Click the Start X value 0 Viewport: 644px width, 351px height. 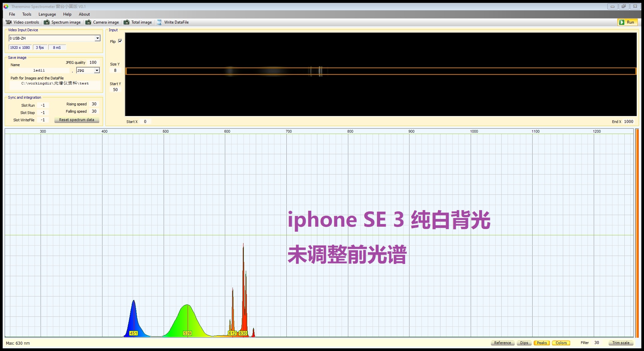(x=145, y=122)
